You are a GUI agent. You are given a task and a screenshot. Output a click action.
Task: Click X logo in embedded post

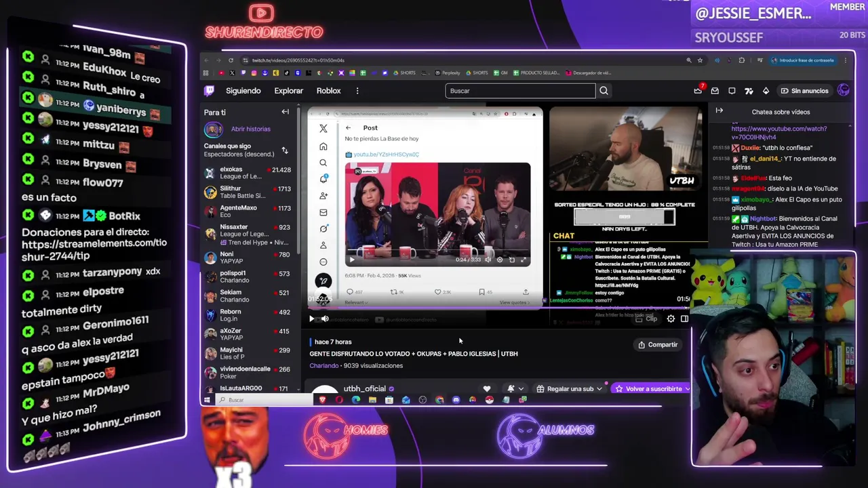tap(323, 128)
